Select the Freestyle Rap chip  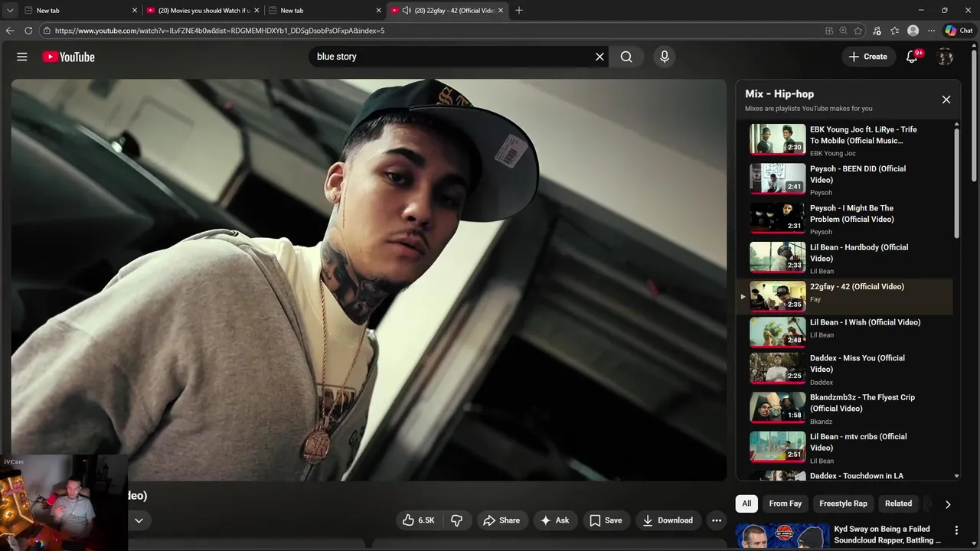point(843,504)
